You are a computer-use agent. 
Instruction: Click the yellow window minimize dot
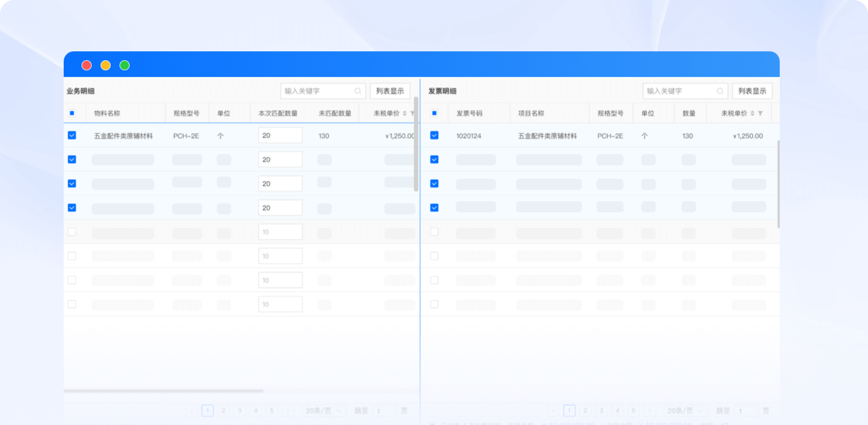[105, 65]
